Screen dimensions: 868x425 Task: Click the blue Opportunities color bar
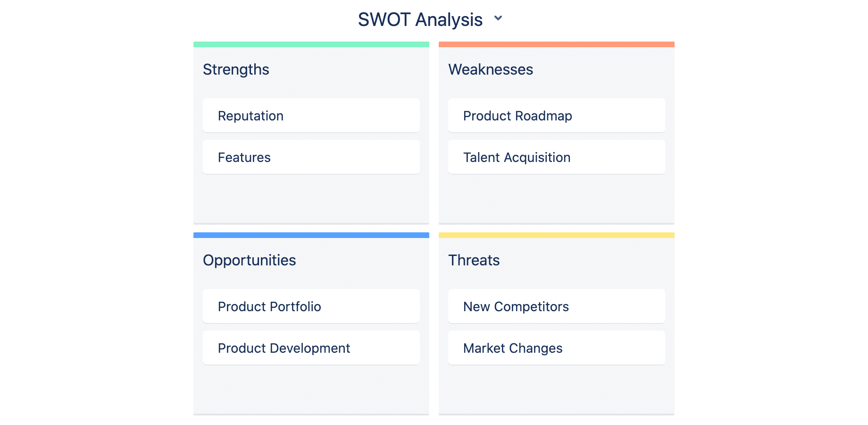click(x=311, y=235)
